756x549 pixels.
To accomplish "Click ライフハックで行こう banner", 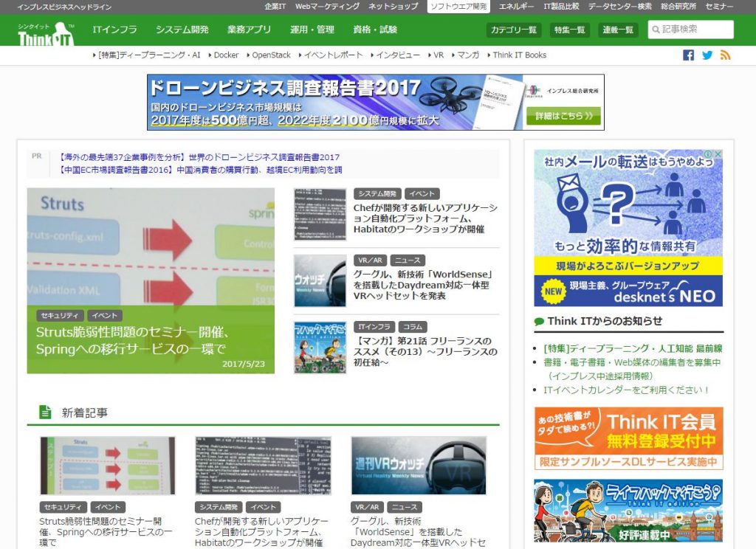I will pos(628,511).
